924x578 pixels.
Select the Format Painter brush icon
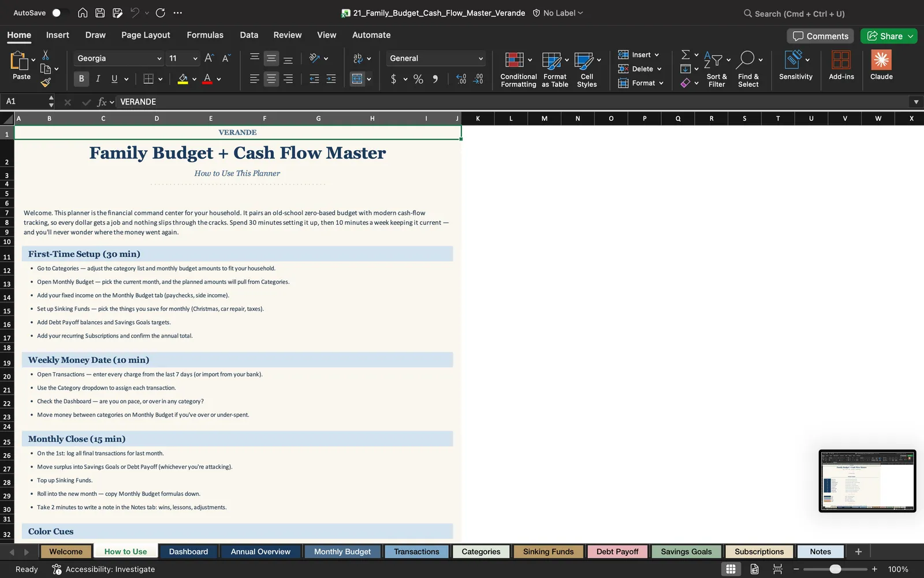[x=46, y=83]
